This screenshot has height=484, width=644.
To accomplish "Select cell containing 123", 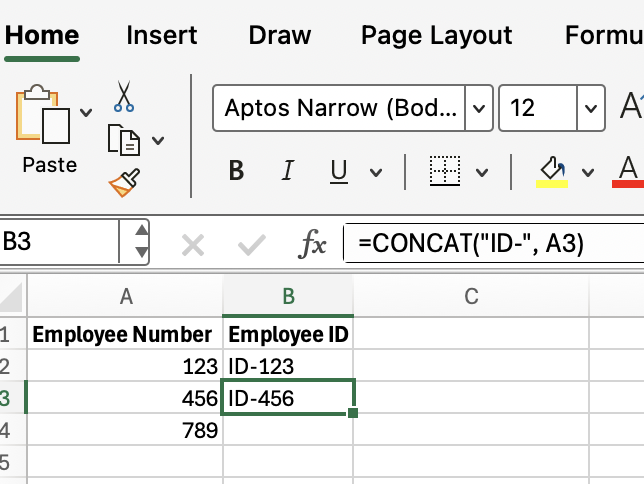I will (x=125, y=366).
